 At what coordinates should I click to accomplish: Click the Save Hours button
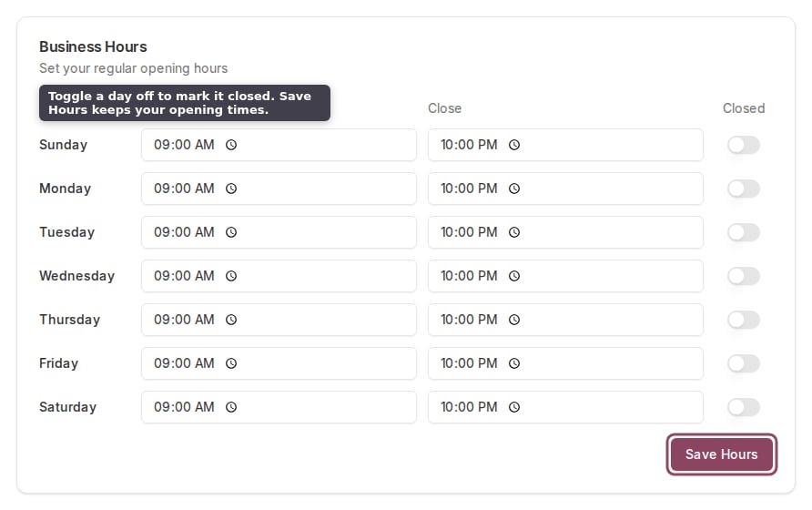coord(721,454)
